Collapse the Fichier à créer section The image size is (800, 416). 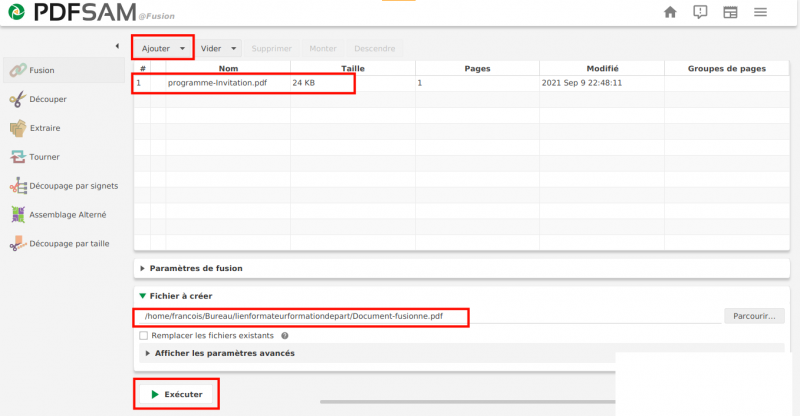pyautogui.click(x=142, y=296)
